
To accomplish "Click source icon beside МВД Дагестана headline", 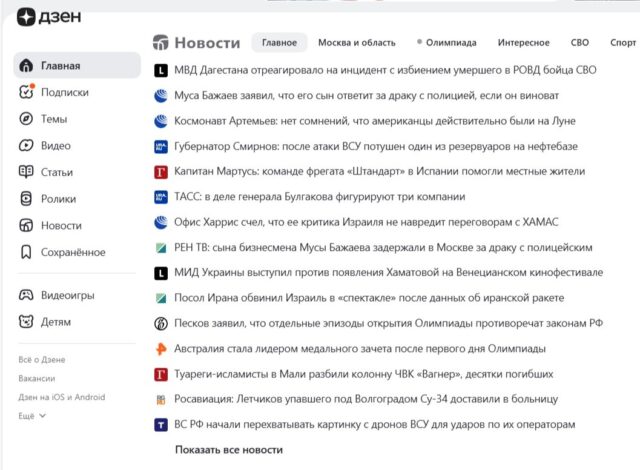I will click(161, 71).
